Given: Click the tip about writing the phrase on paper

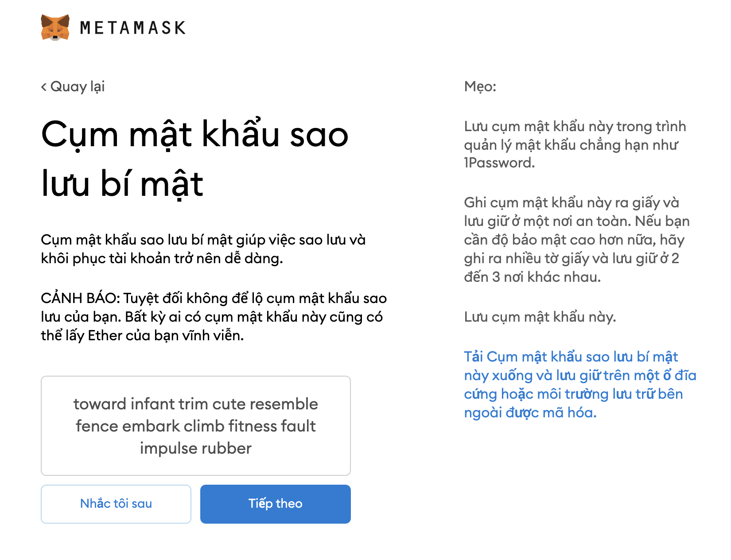Looking at the screenshot, I should click(576, 240).
